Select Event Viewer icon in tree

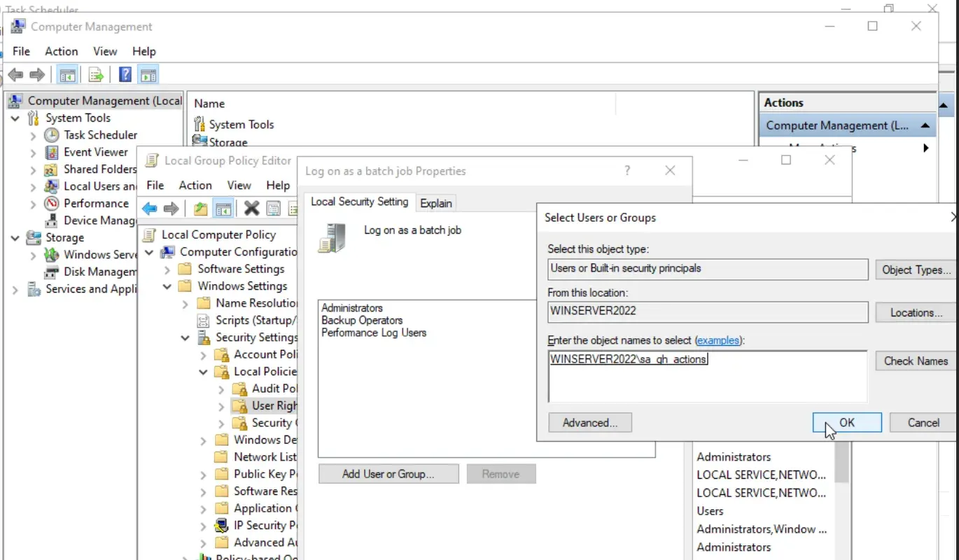pos(52,152)
